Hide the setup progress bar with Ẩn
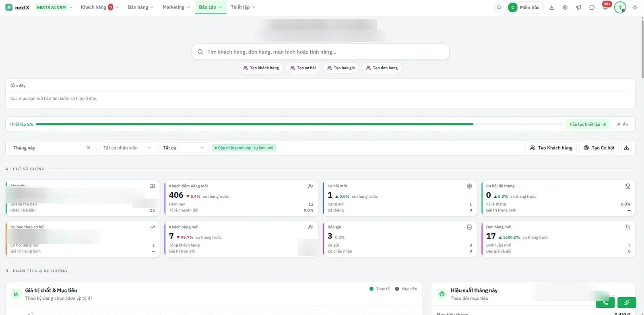 click(x=622, y=124)
